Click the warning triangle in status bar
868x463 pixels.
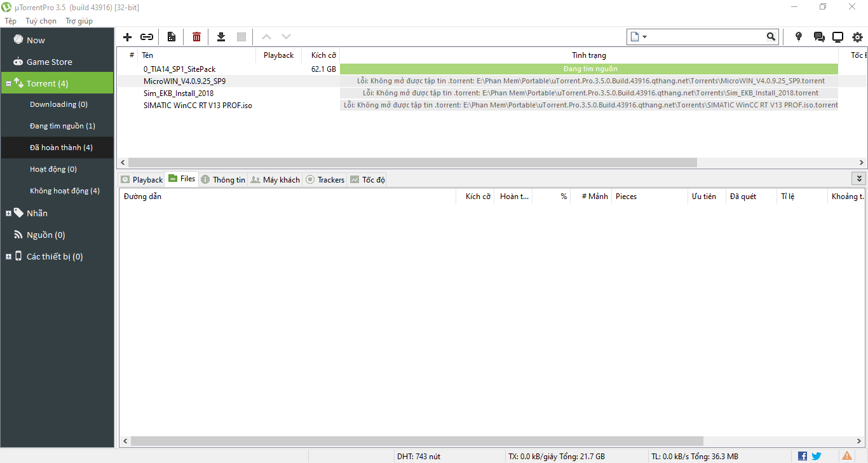847,456
